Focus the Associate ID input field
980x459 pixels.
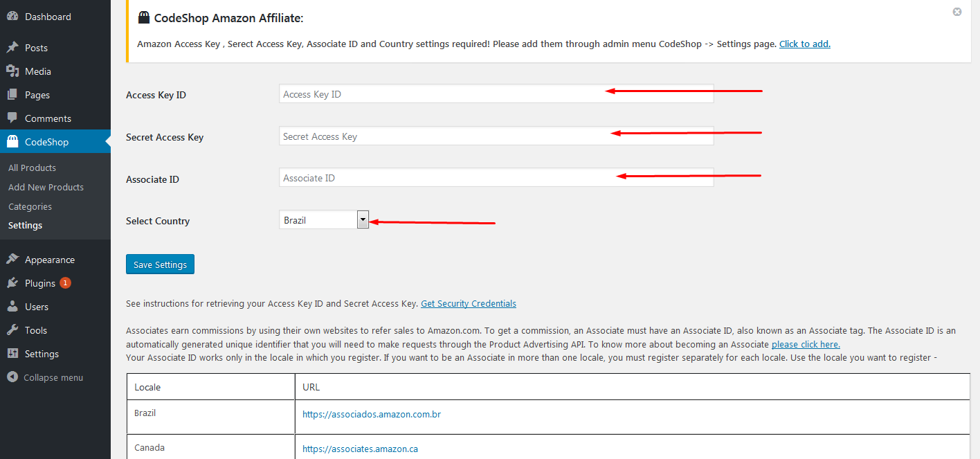point(496,178)
